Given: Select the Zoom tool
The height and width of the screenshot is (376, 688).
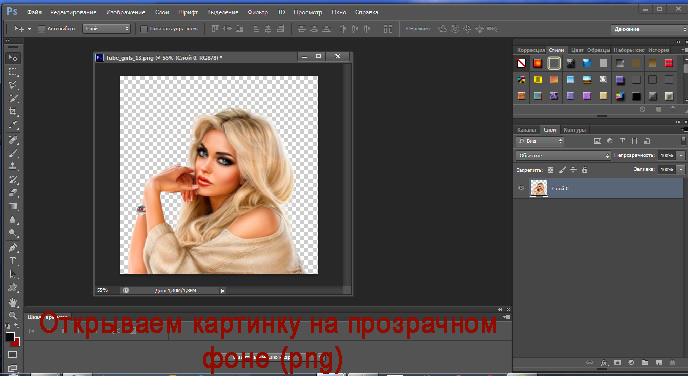Looking at the screenshot, I should (13, 315).
